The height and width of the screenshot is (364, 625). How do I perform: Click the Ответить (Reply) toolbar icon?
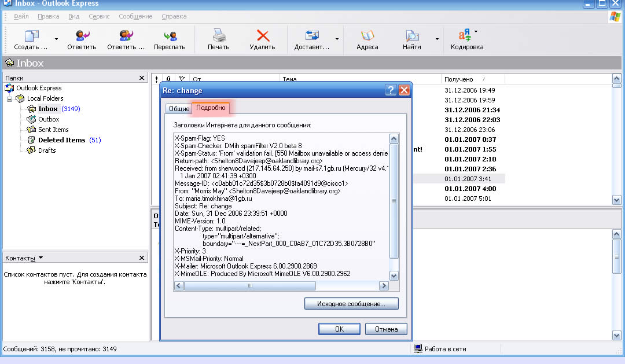[82, 36]
